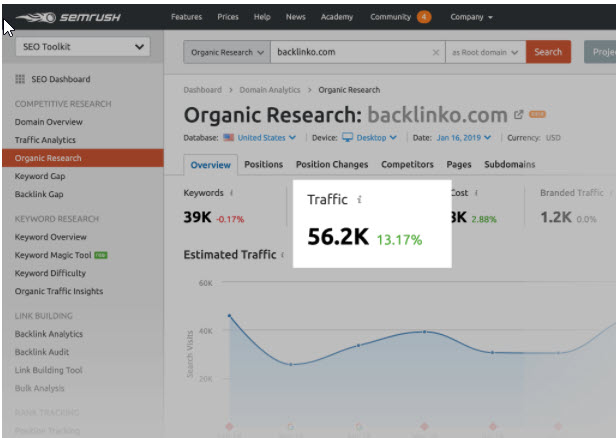Open the Academy menu

337,17
